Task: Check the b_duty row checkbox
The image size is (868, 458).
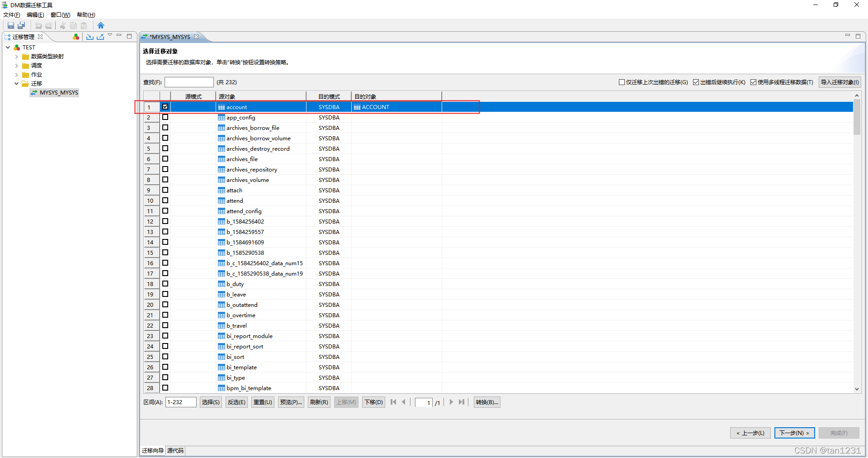Action: (165, 284)
